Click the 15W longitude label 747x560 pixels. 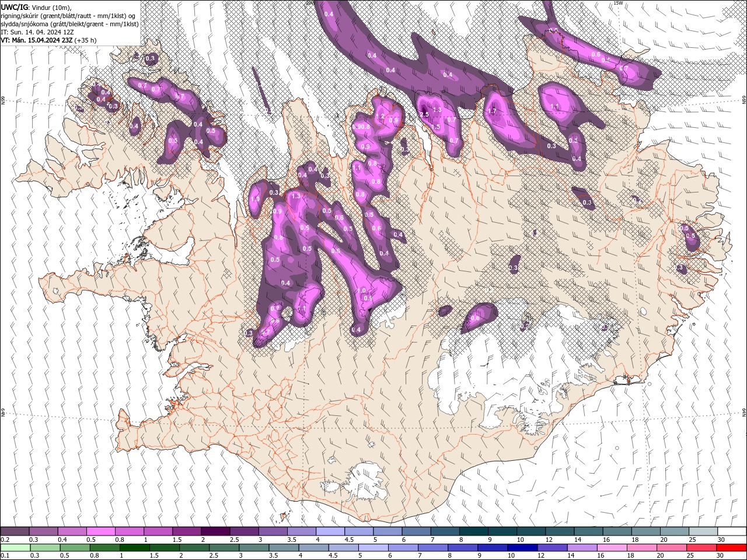pos(618,3)
